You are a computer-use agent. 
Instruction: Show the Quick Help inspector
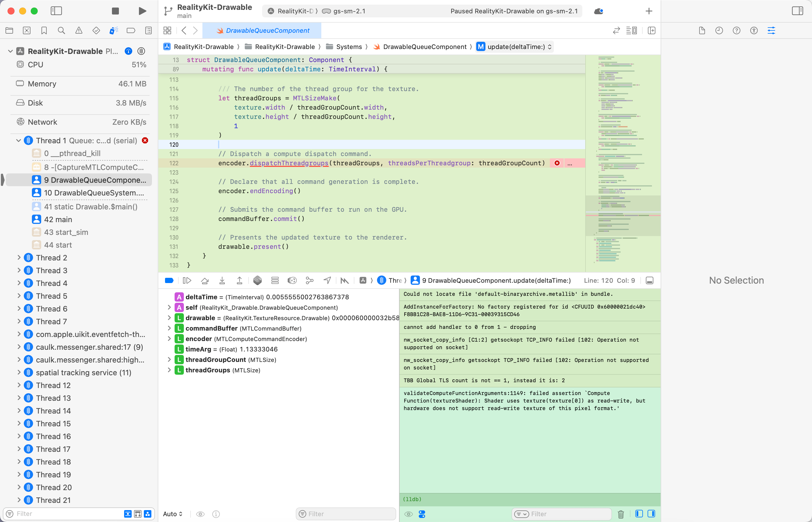736,30
